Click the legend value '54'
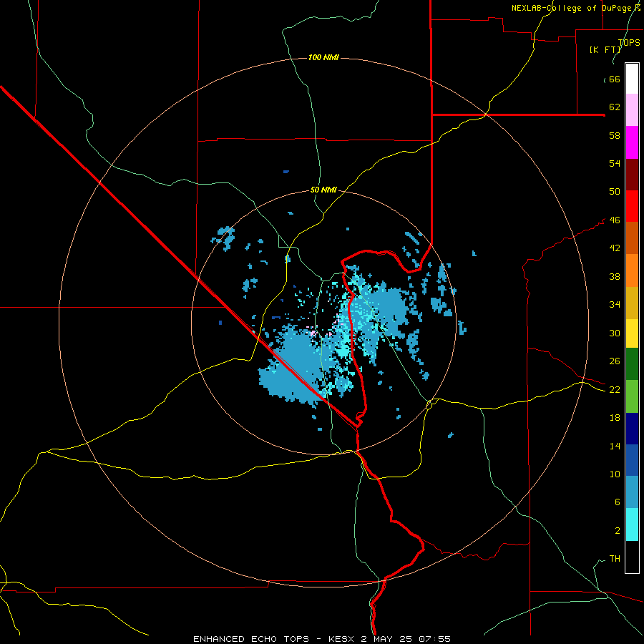Viewport: 644px width, 644px height. [615, 163]
